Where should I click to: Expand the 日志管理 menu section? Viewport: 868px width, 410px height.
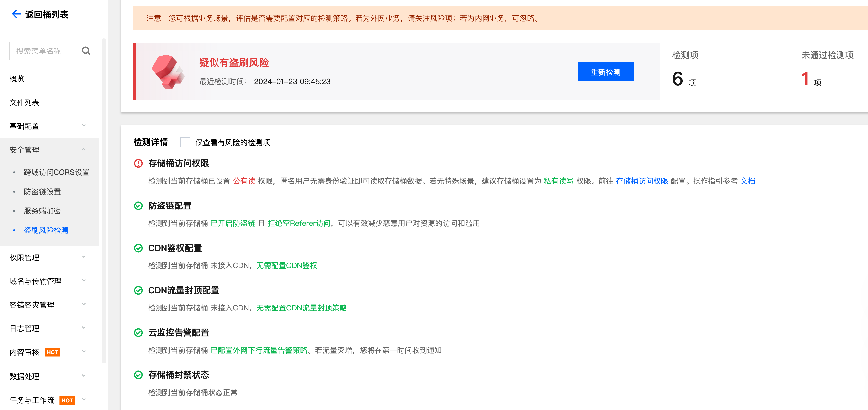(48, 328)
